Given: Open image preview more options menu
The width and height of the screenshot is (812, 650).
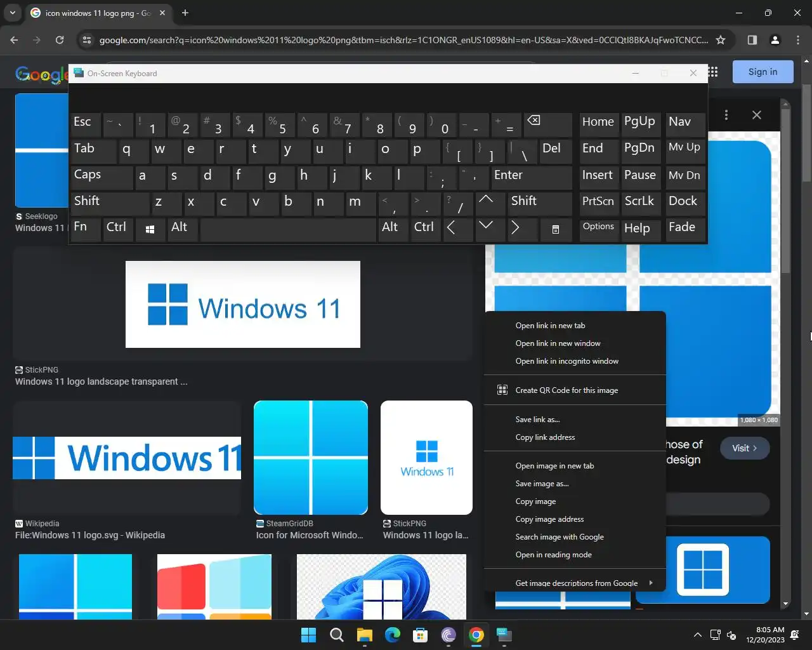Looking at the screenshot, I should pos(726,115).
